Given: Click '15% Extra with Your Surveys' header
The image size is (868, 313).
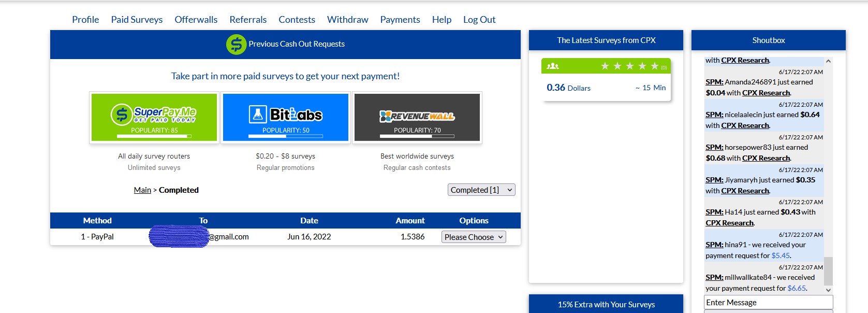Looking at the screenshot, I should pyautogui.click(x=606, y=304).
